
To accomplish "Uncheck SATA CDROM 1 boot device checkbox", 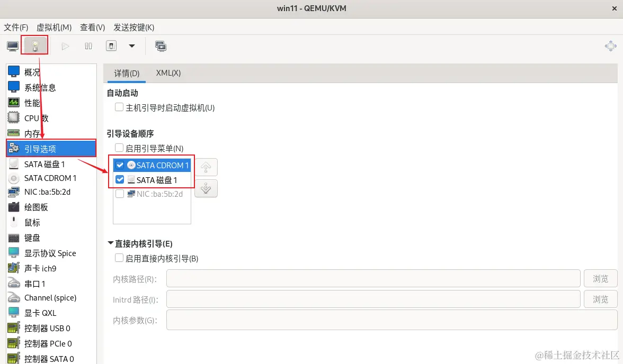I will [x=120, y=165].
